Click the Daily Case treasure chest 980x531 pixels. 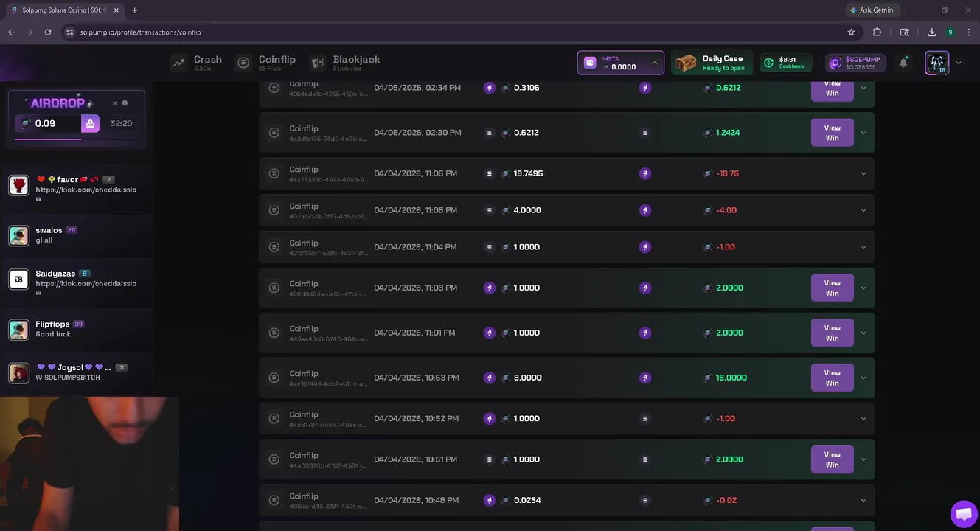pyautogui.click(x=686, y=63)
